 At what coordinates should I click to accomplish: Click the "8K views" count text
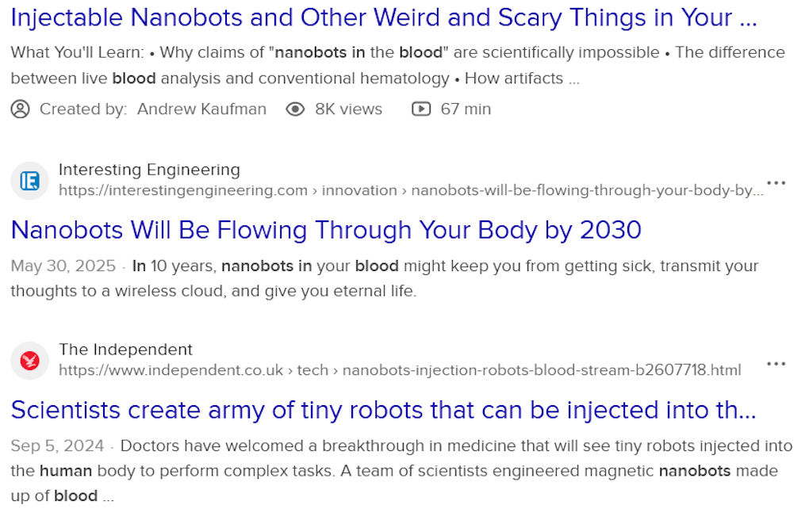[x=348, y=109]
